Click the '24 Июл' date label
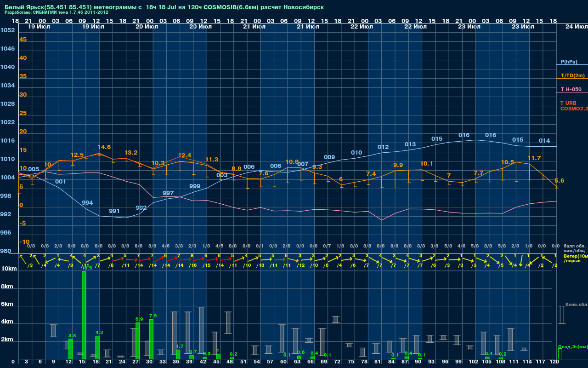The width and height of the screenshot is (588, 368). click(x=576, y=27)
